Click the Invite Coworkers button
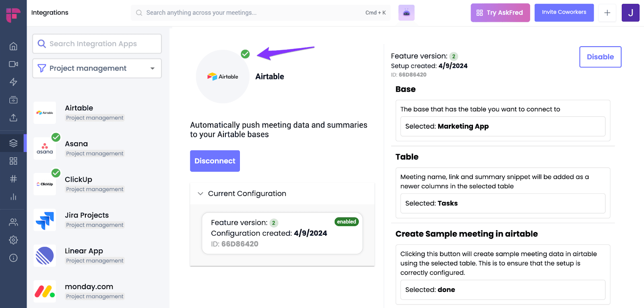Screen dimensions: 644x308 point(564,12)
